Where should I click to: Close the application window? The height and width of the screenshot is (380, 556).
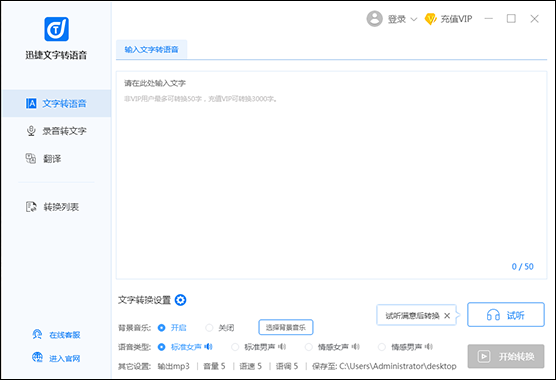click(534, 18)
